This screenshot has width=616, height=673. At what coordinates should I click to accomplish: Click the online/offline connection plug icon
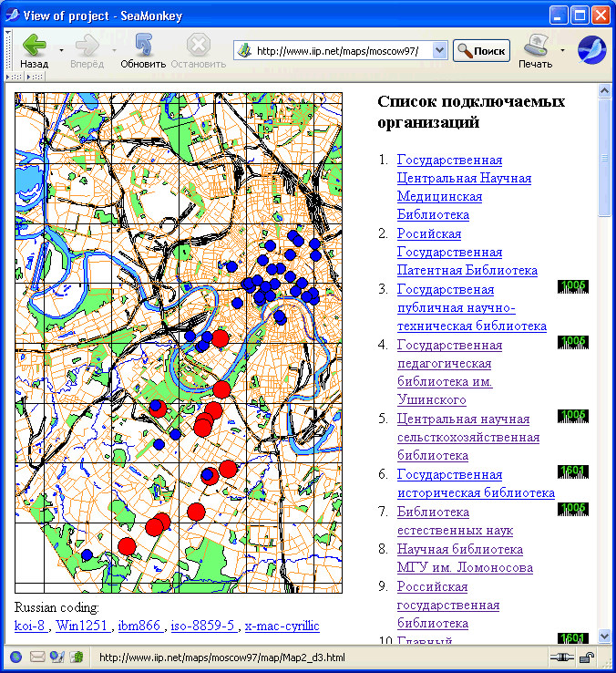click(562, 657)
